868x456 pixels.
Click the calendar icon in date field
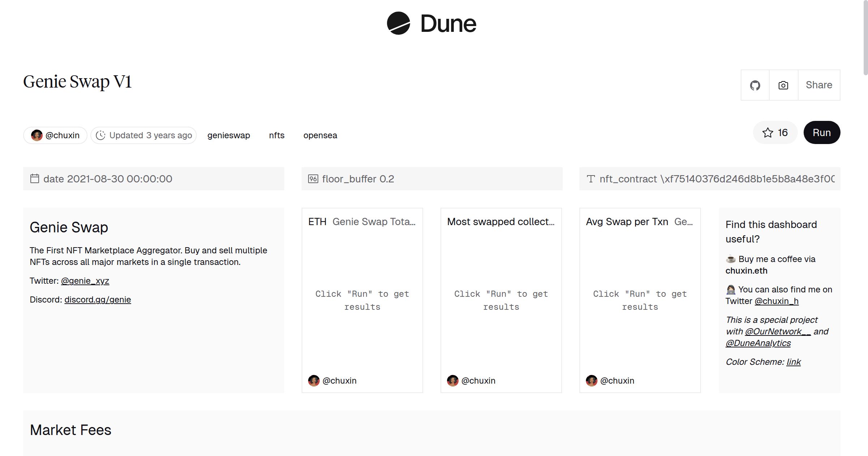(35, 179)
